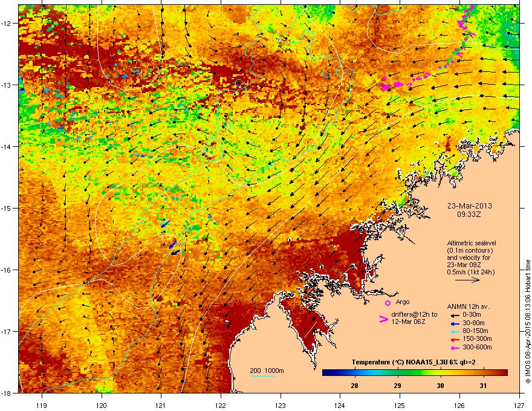The width and height of the screenshot is (532, 411).
Task: Click the date text 23-Mar-2013
Action: [x=470, y=206]
